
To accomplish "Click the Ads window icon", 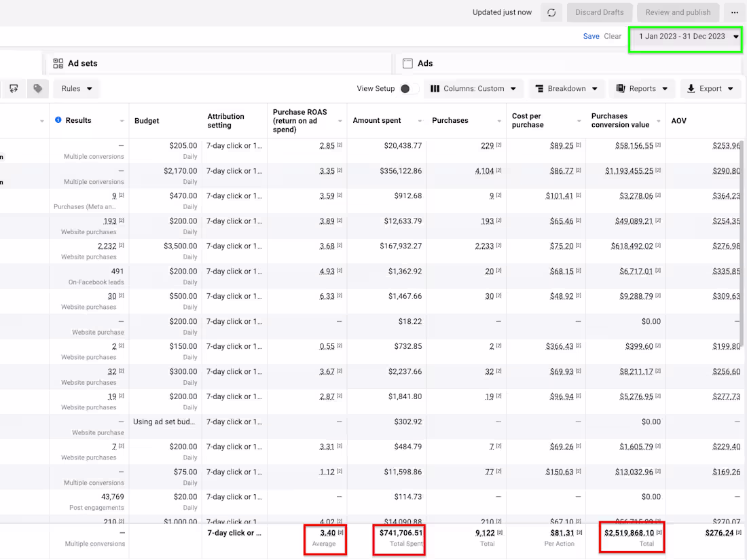I will (x=407, y=63).
